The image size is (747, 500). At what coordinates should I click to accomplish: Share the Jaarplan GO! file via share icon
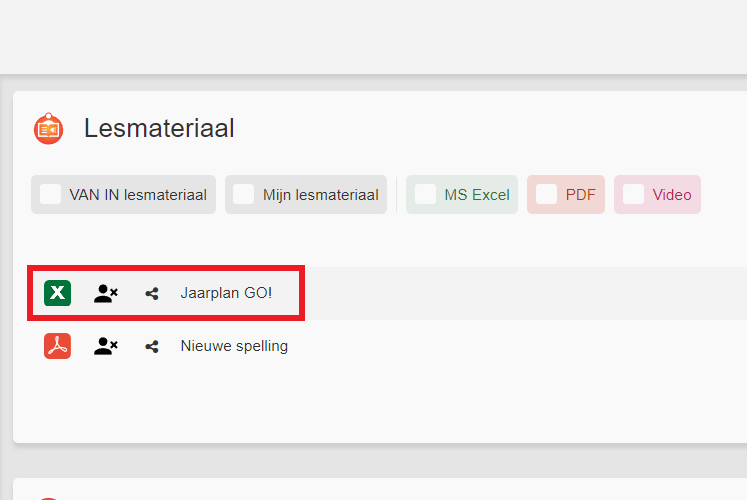click(151, 294)
